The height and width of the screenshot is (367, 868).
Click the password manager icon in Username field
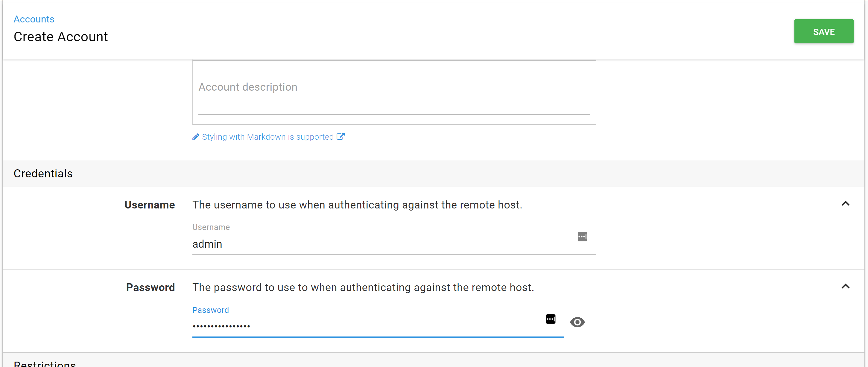[x=582, y=237]
